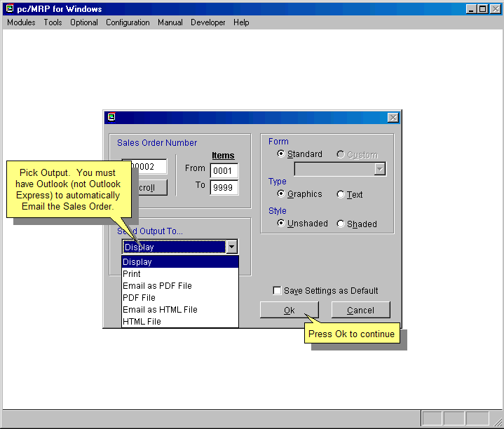The image size is (504, 429).
Task: Collapse the Send Output To dropdown arrow
Action: pos(232,247)
